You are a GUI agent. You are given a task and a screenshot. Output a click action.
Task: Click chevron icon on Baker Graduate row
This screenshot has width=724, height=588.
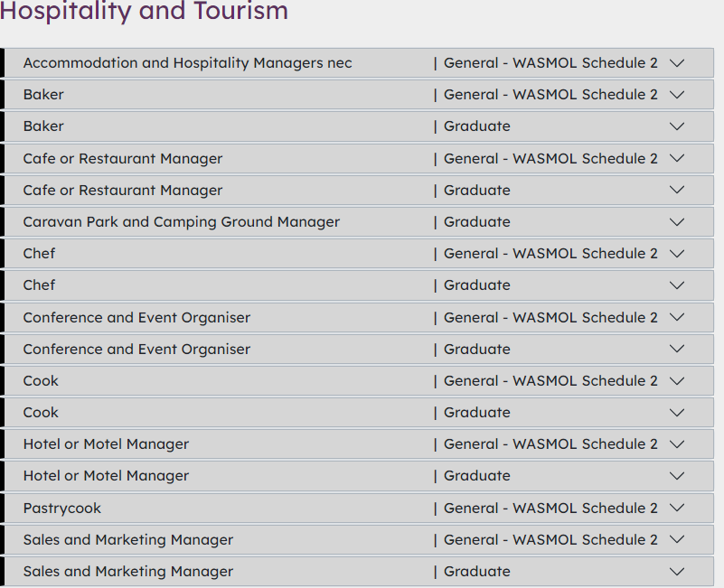676,126
